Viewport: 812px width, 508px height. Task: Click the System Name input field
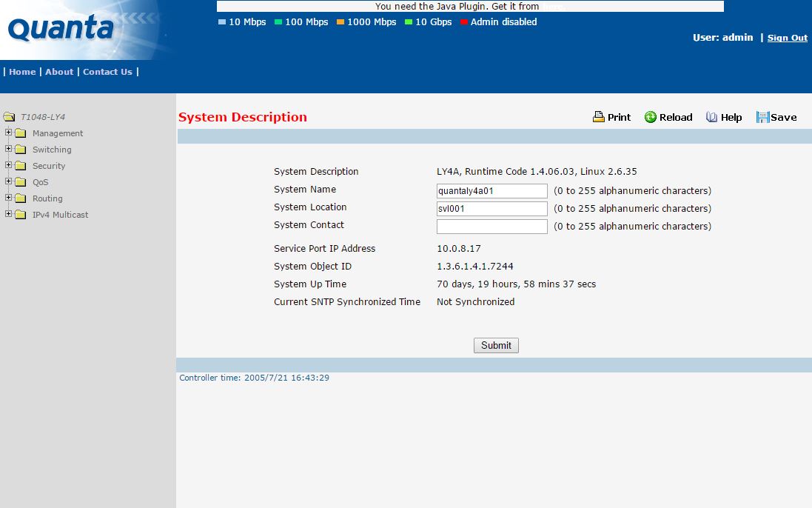click(x=491, y=191)
